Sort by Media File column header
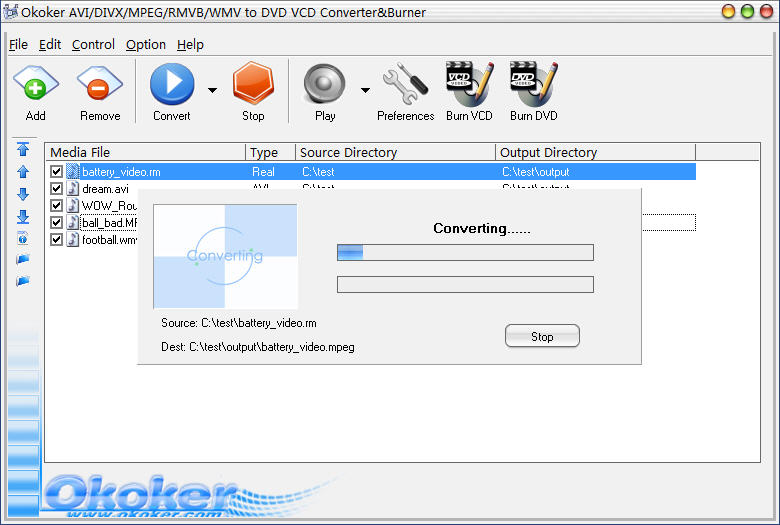 (146, 152)
